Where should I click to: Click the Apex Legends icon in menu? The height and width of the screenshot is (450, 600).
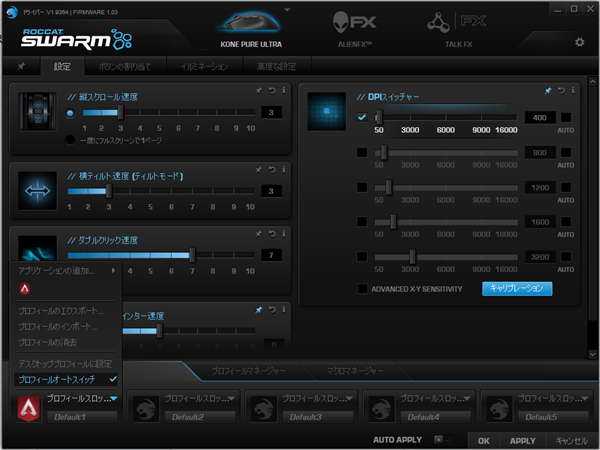point(24,288)
